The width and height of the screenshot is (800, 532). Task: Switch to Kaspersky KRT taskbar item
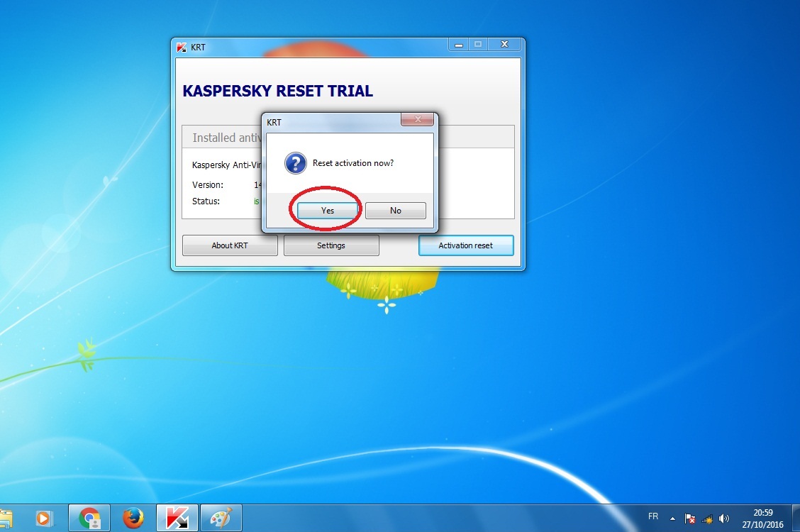(177, 519)
